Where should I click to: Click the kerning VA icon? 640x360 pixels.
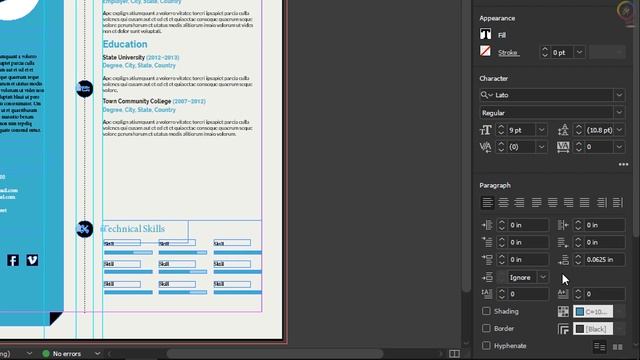coord(485,147)
